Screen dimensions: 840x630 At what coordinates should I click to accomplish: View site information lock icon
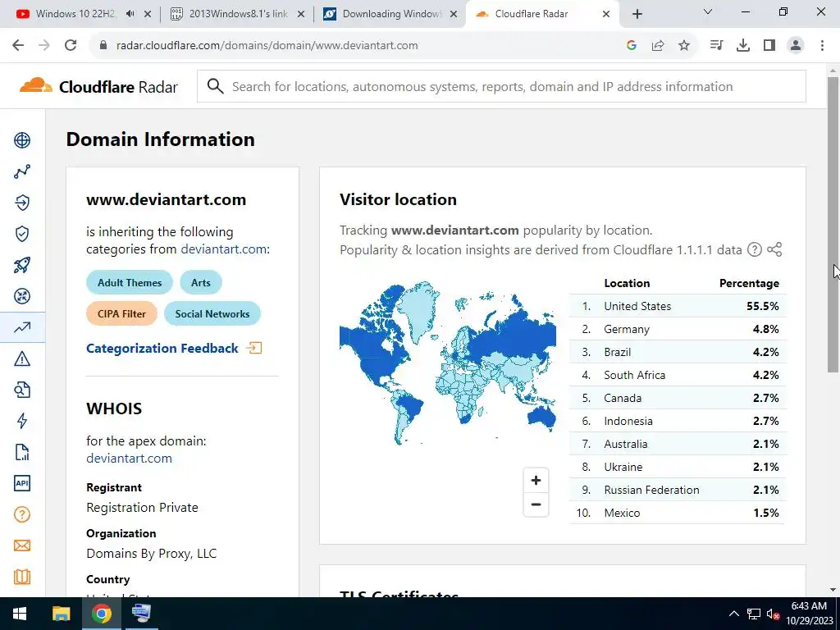pos(104,46)
